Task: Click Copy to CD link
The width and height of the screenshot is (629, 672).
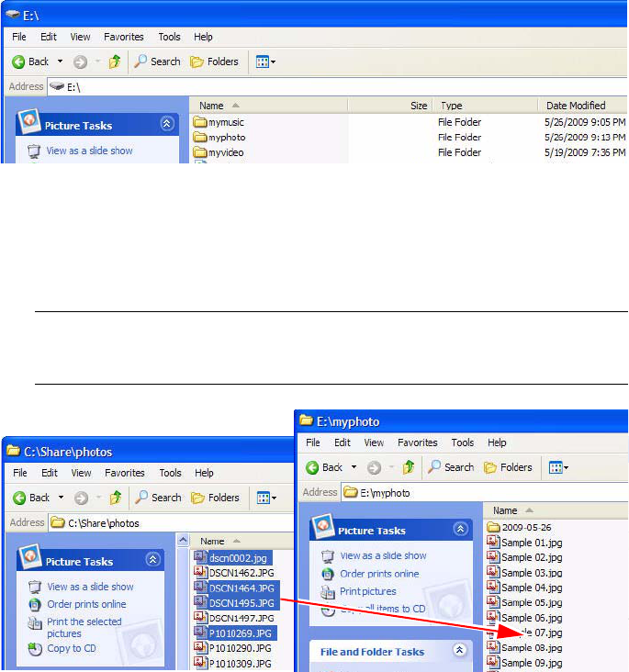Action: [72, 648]
